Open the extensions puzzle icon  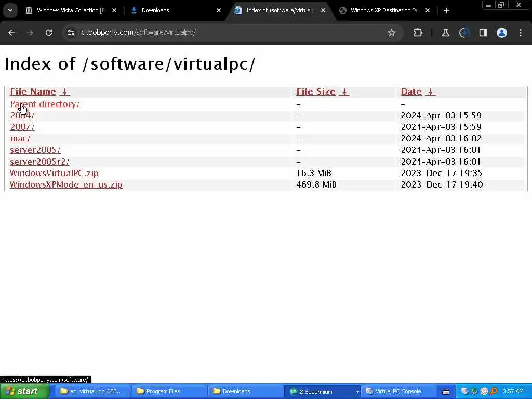coord(418,33)
